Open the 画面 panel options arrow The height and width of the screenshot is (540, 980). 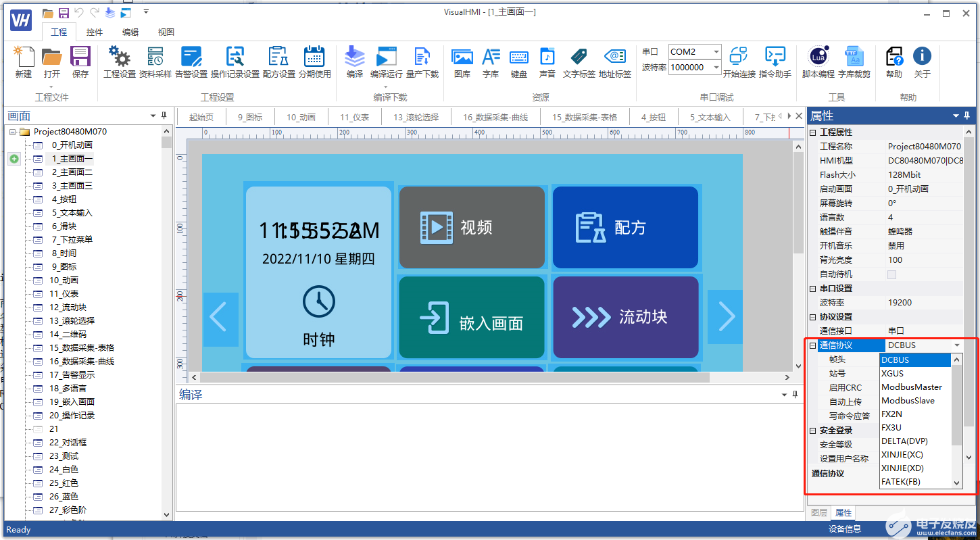[x=153, y=116]
